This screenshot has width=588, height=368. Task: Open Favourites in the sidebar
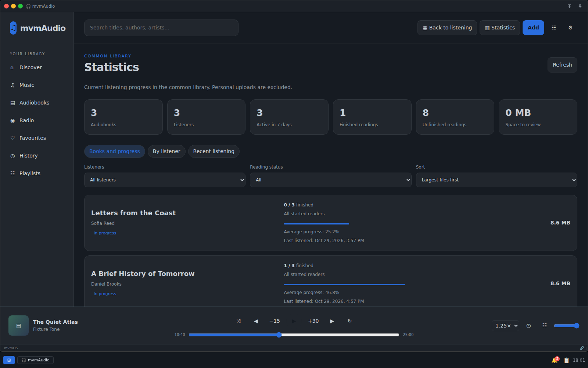37,138
